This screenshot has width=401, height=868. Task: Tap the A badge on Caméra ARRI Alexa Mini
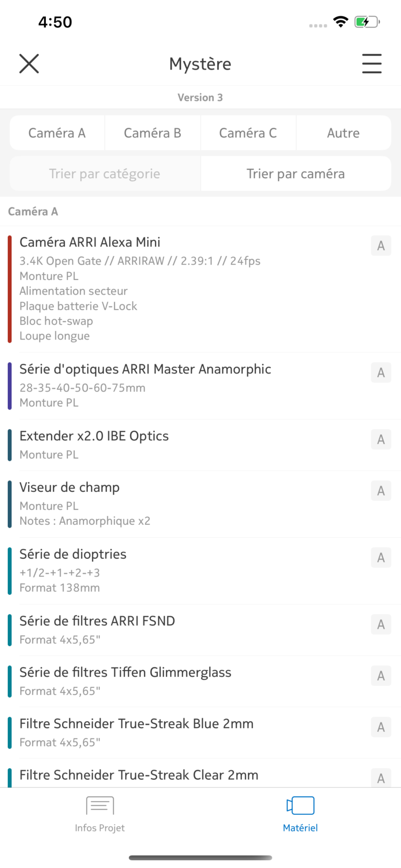381,245
